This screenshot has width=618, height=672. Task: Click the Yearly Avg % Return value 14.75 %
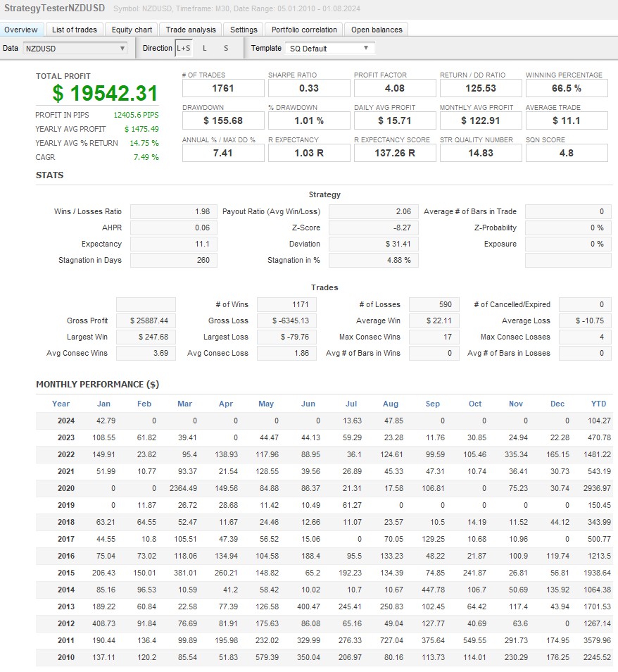click(144, 143)
